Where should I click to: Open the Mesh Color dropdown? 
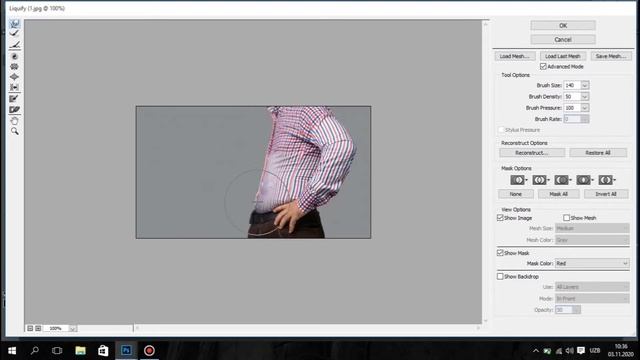click(592, 240)
